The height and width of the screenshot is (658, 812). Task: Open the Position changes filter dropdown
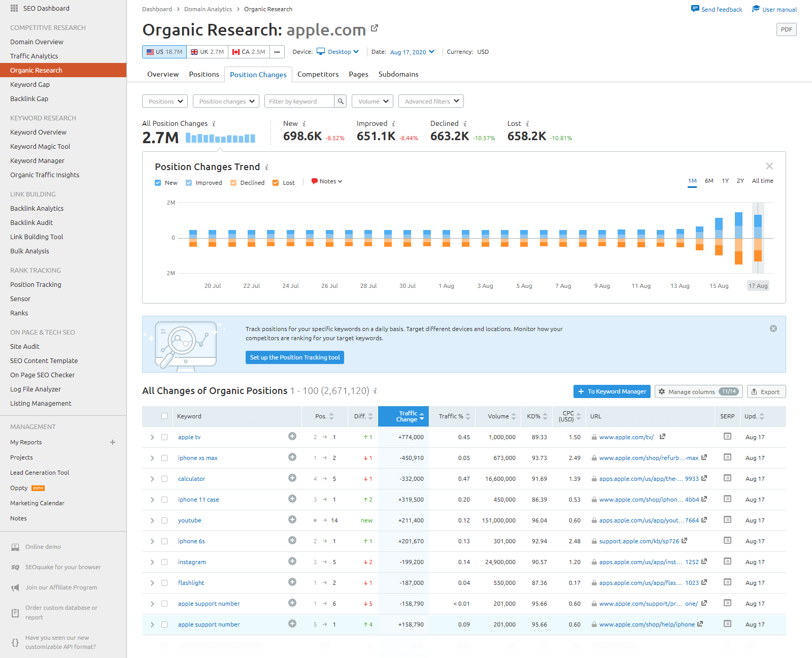coord(226,101)
